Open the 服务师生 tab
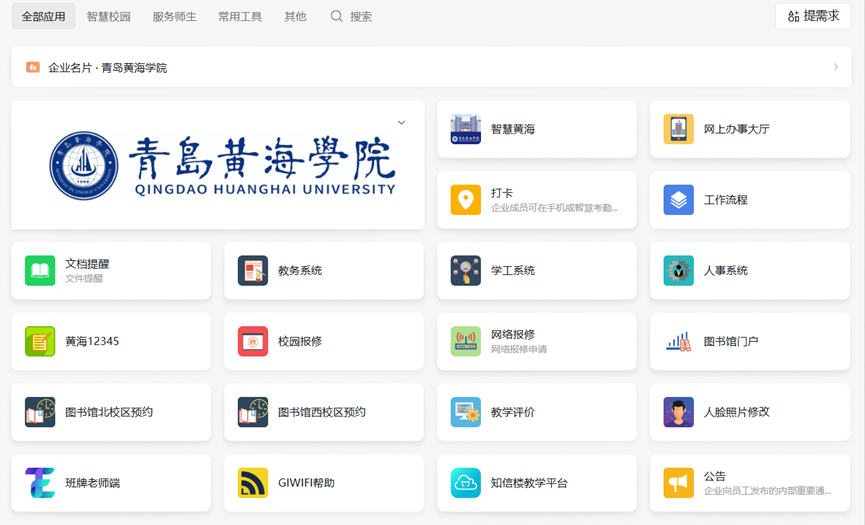Viewport: 865px width, 525px height. [x=174, y=17]
